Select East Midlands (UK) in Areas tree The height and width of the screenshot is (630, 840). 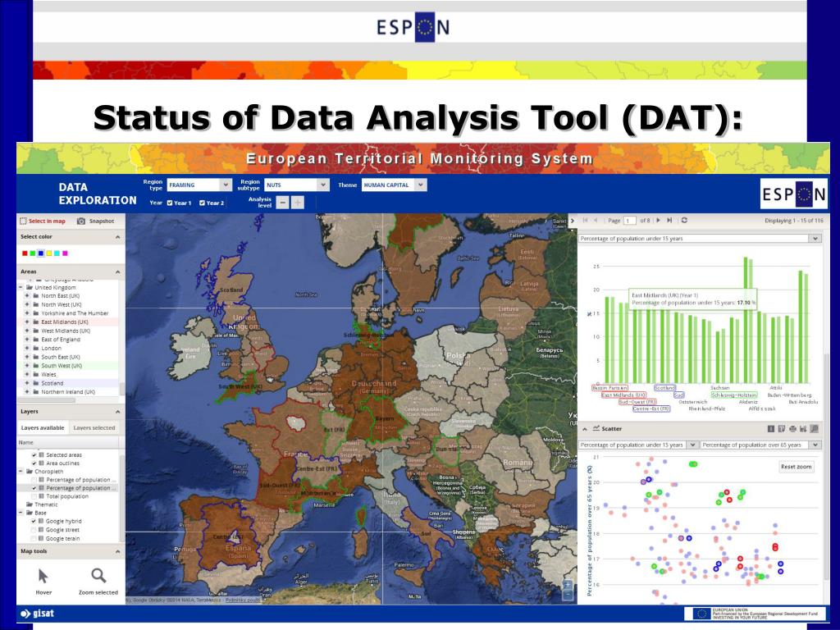tap(65, 322)
